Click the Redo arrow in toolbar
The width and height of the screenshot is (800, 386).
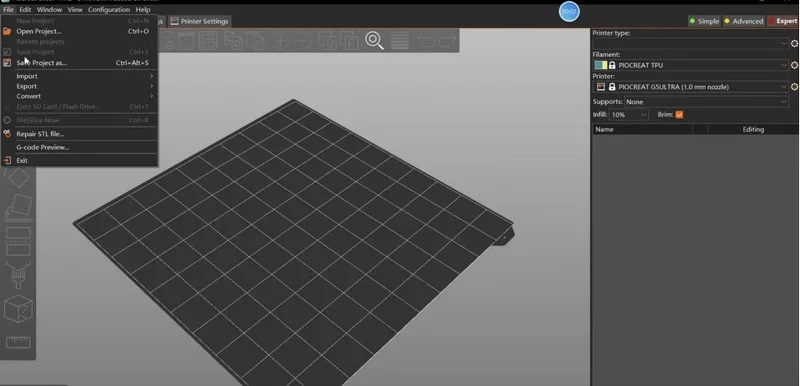446,41
